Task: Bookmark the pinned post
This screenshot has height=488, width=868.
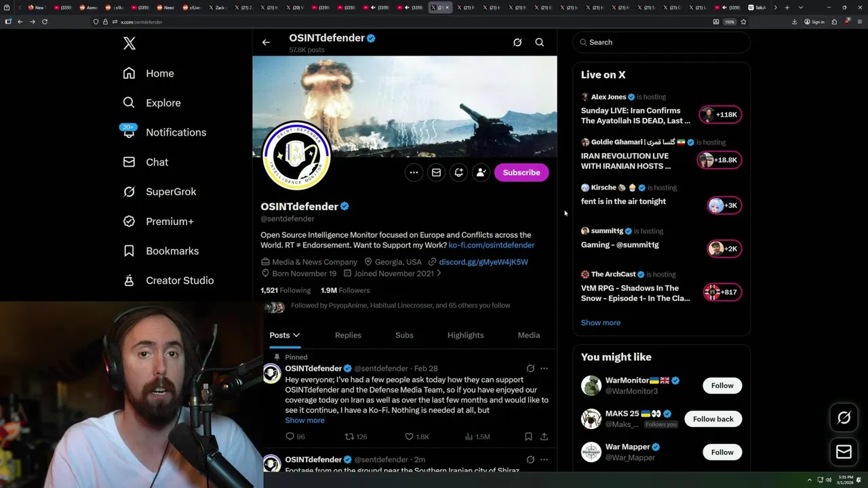Action: pos(528,437)
